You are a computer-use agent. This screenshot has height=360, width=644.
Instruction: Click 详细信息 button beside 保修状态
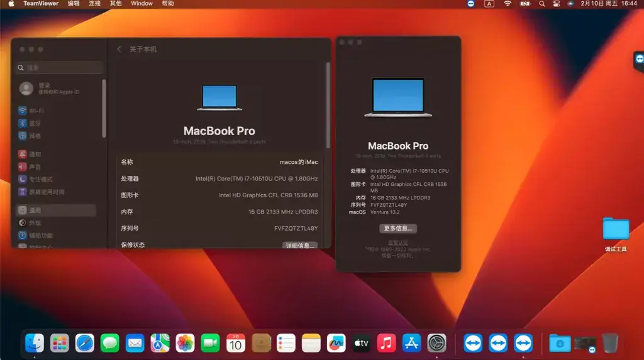[x=300, y=246]
